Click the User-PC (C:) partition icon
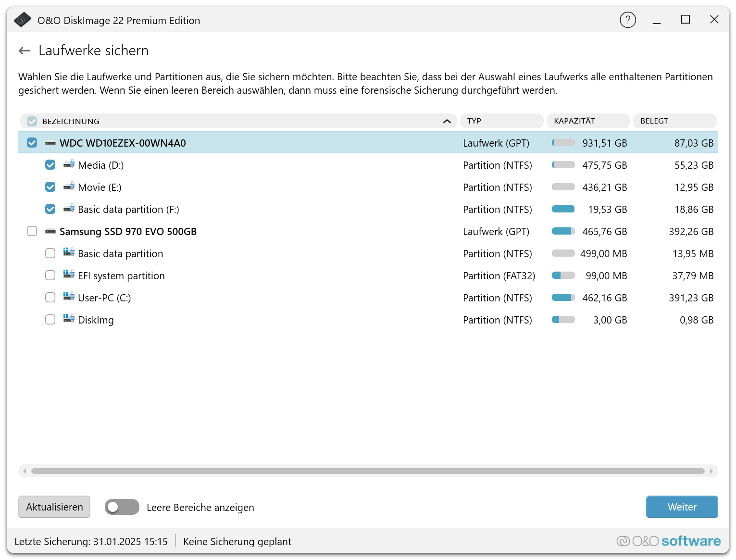This screenshot has width=736, height=560. tap(69, 297)
